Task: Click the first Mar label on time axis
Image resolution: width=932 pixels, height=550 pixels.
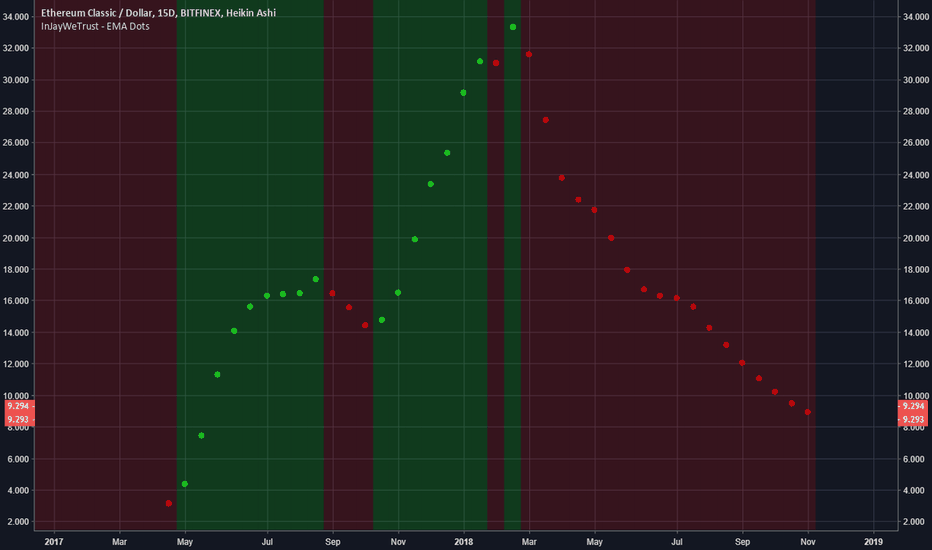Action: point(119,542)
